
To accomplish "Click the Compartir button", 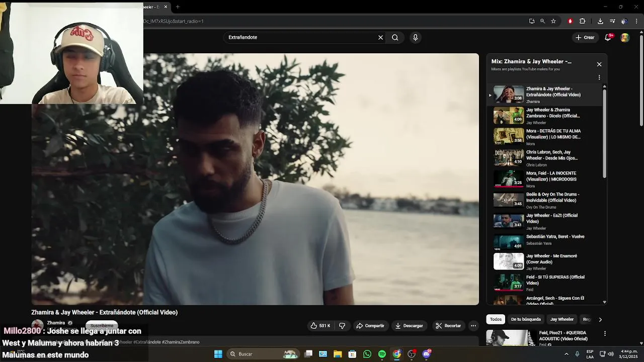I will tap(370, 326).
